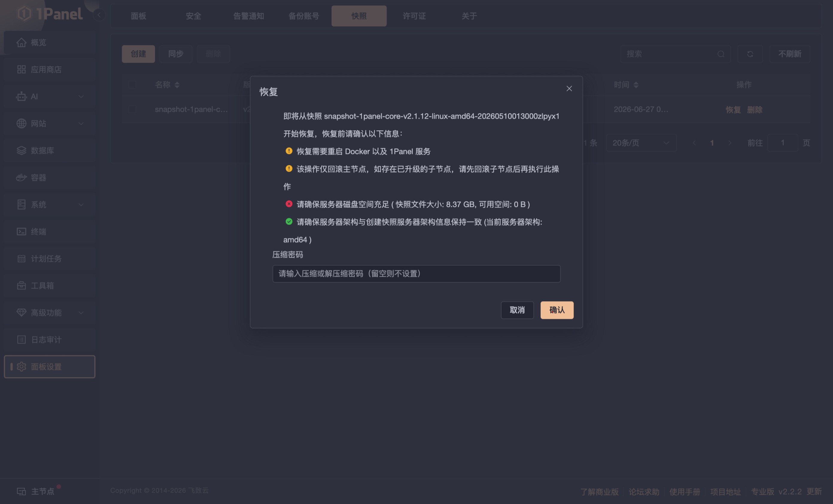Open the 关于 tab
The image size is (833, 504).
(x=469, y=16)
